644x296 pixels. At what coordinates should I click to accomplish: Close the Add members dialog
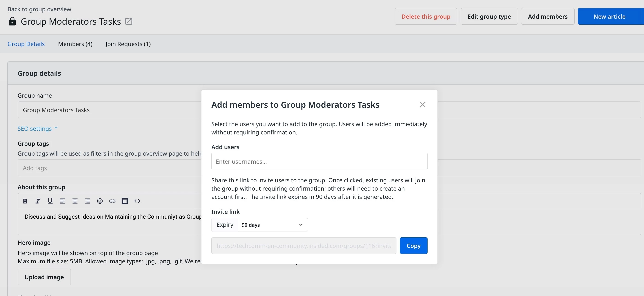pos(422,105)
